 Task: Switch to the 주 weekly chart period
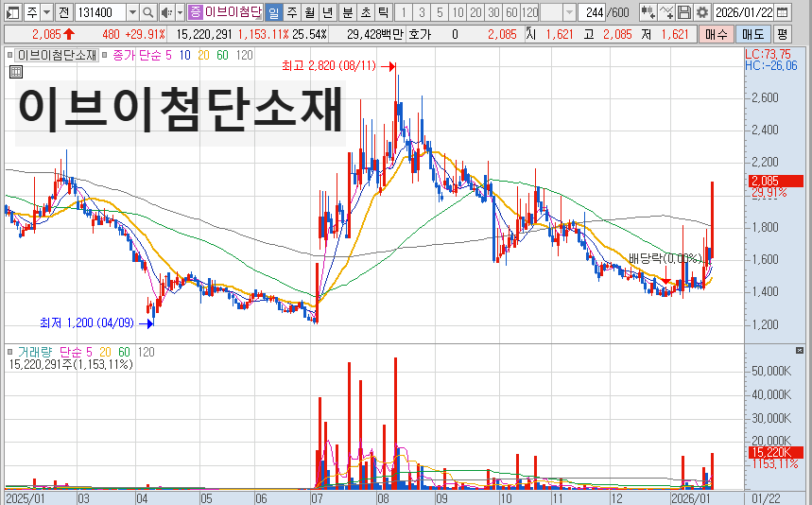[292, 12]
